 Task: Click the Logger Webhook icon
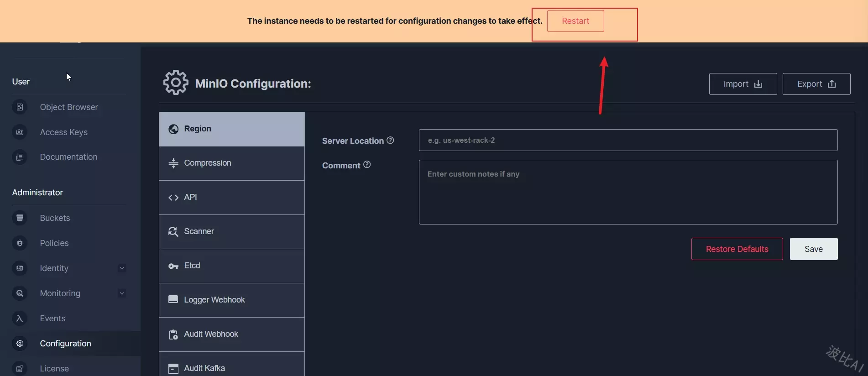(x=173, y=299)
